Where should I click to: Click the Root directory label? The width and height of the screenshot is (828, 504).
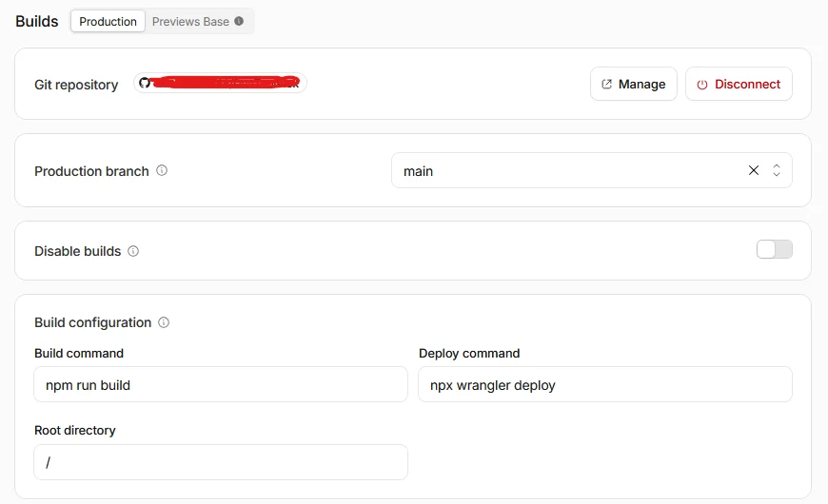click(x=74, y=431)
